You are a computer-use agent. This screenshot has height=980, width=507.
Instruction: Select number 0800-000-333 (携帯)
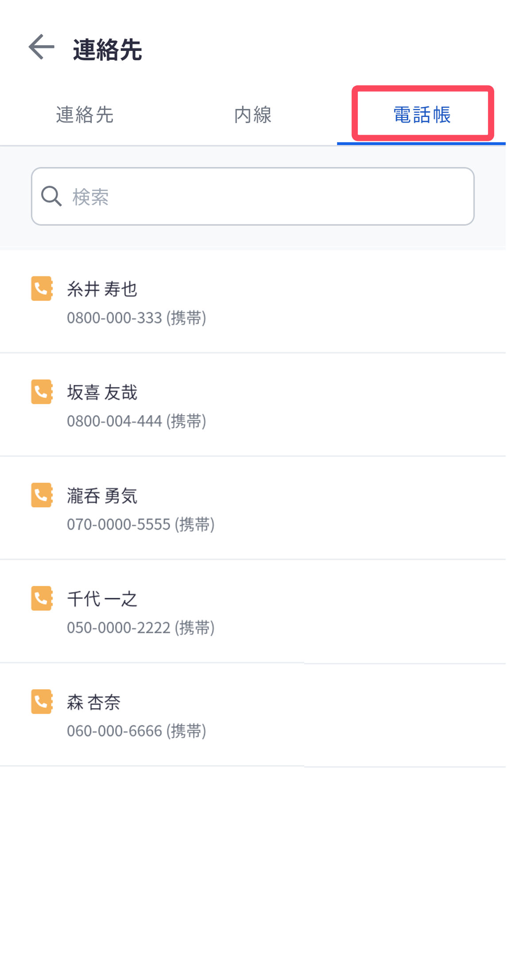[136, 318]
